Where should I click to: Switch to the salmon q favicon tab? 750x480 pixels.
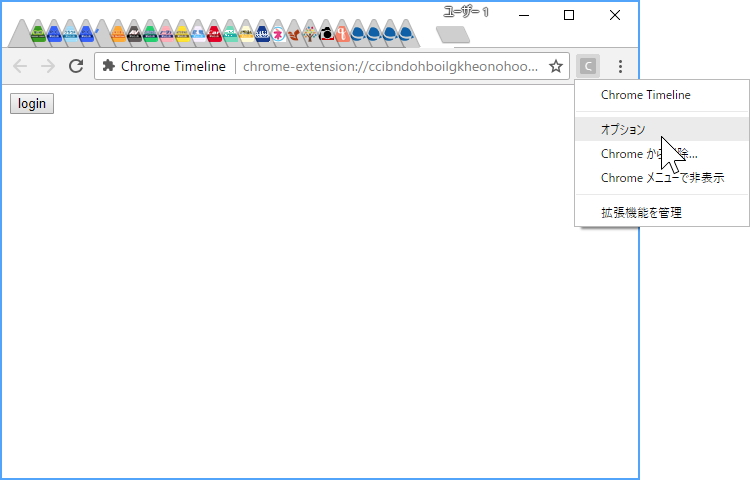342,34
